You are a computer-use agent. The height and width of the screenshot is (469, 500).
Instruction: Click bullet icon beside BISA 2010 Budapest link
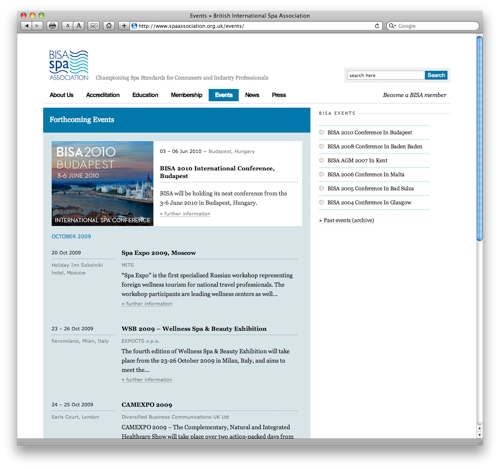[322, 132]
